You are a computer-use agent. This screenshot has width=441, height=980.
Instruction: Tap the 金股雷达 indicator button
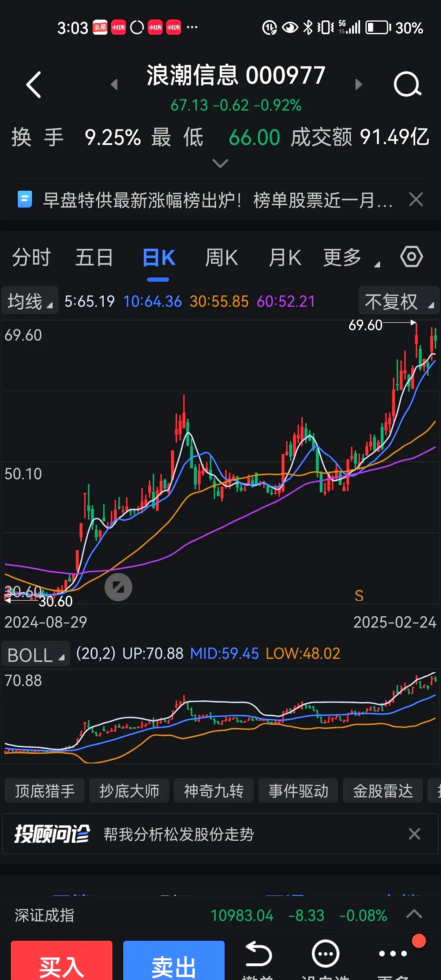(383, 791)
